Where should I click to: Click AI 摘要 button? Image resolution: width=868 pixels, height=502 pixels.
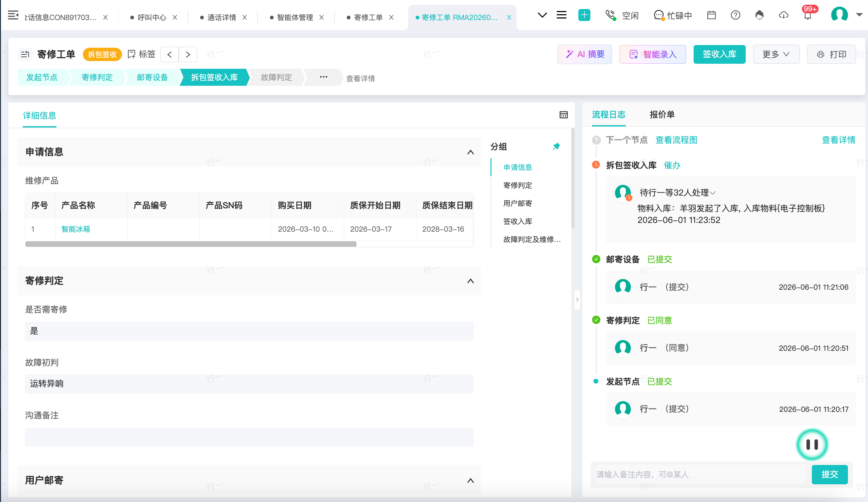pos(585,54)
